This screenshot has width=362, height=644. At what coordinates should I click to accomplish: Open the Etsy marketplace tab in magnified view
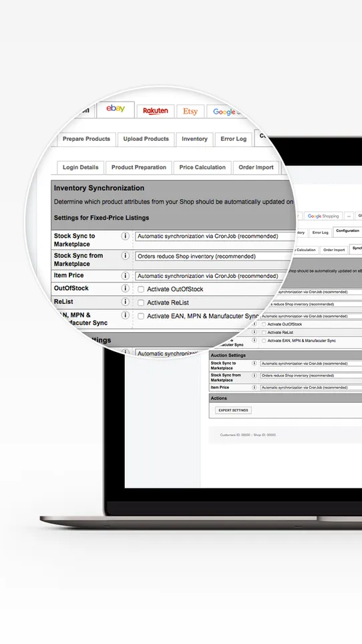(190, 112)
